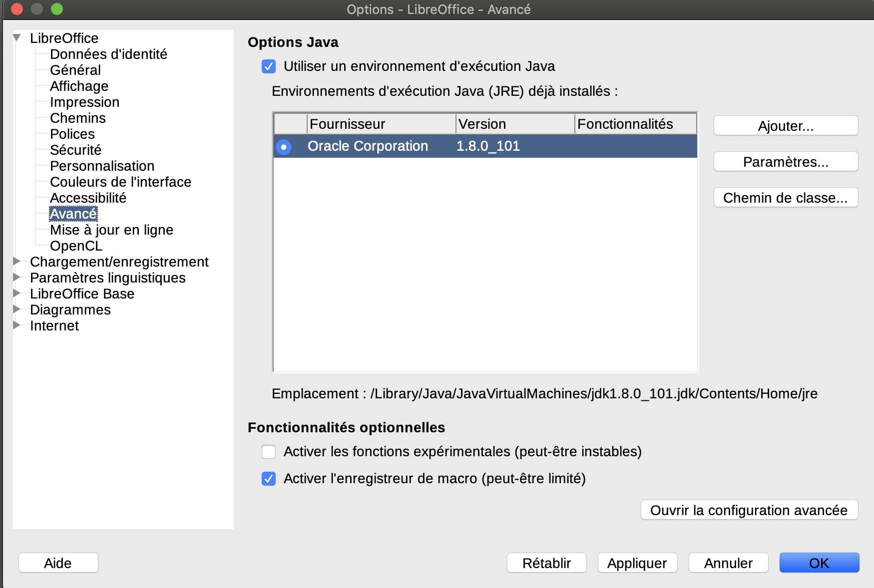The image size is (874, 588).
Task: Close the Options dialog window
Action: 17,9
